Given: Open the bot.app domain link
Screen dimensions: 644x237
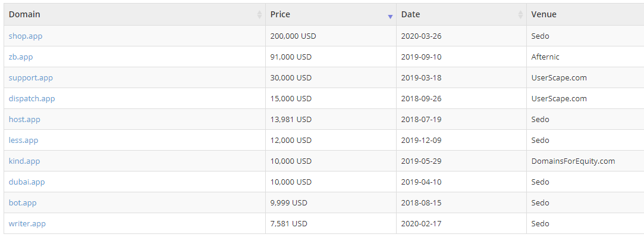Looking at the screenshot, I should 23,203.
